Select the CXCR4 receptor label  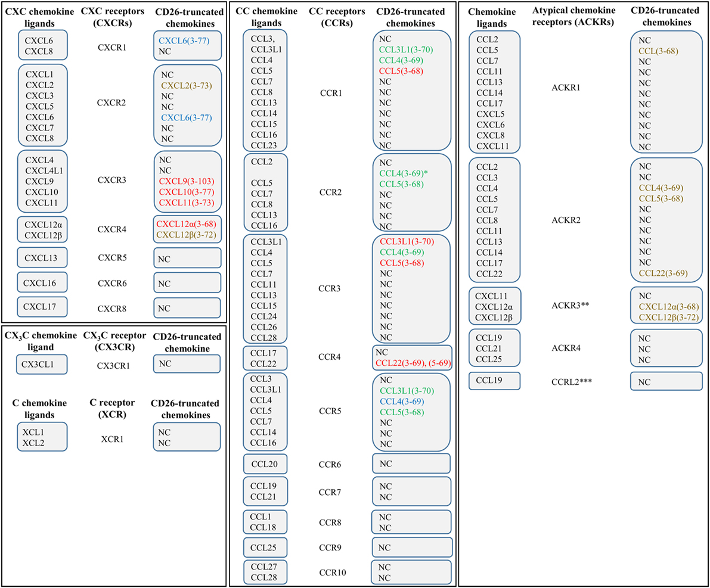point(112,229)
